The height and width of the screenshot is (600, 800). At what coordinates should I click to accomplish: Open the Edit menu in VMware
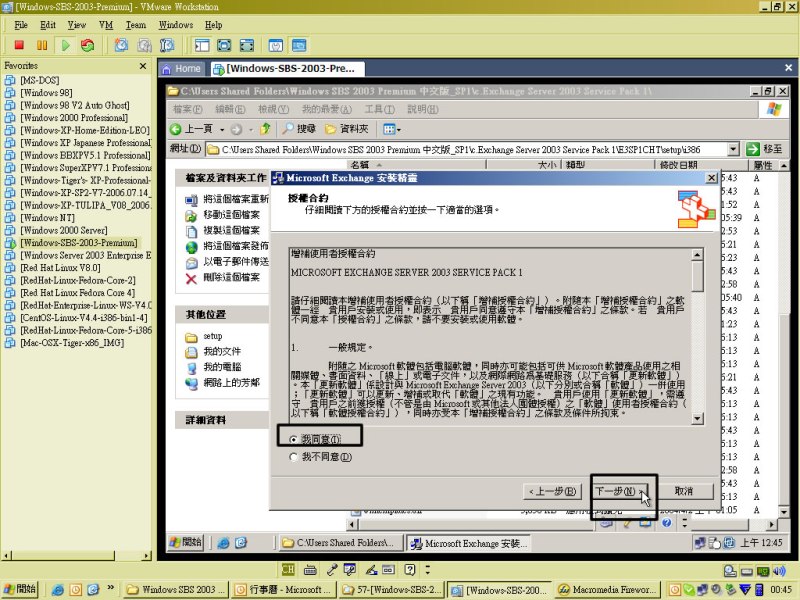pyautogui.click(x=48, y=25)
